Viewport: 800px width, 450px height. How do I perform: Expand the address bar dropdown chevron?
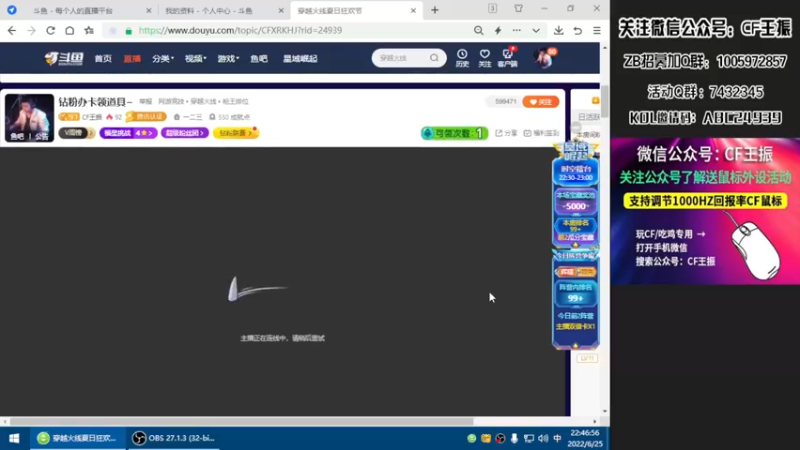536,31
